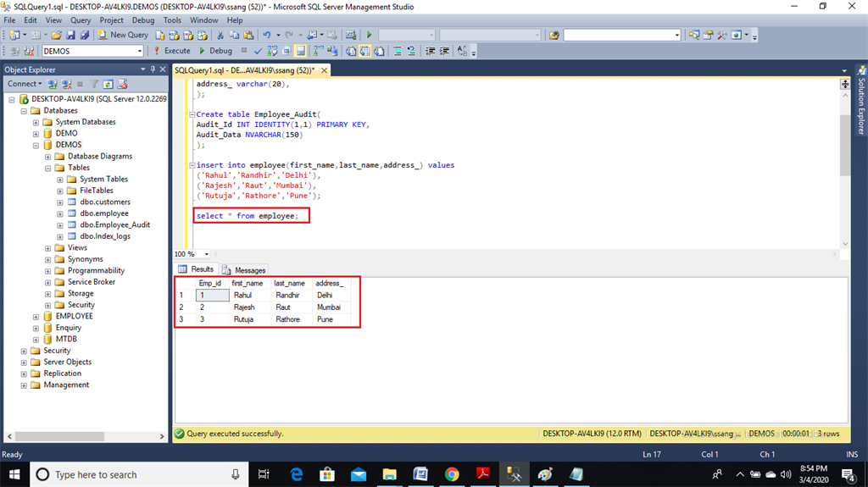Open the Query menu

pyautogui.click(x=81, y=19)
